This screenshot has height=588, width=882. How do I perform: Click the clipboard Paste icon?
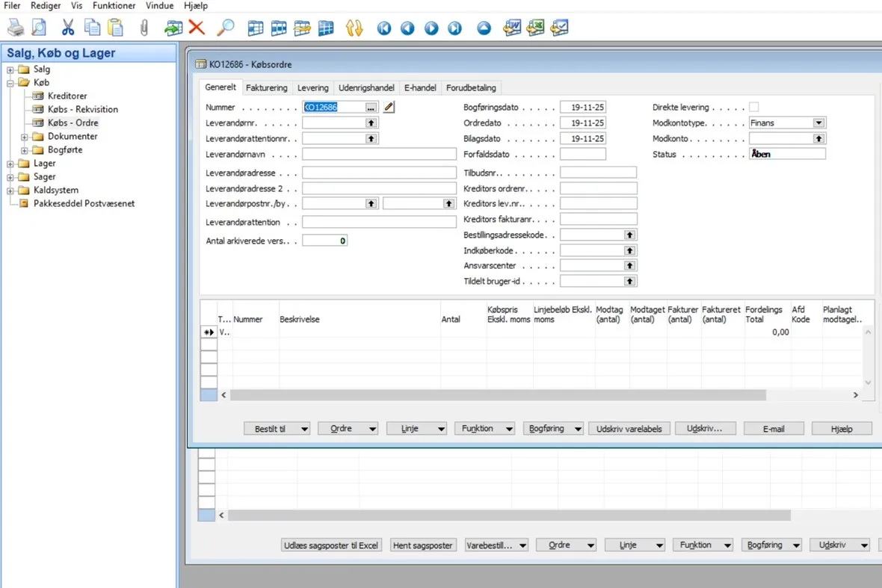[115, 28]
